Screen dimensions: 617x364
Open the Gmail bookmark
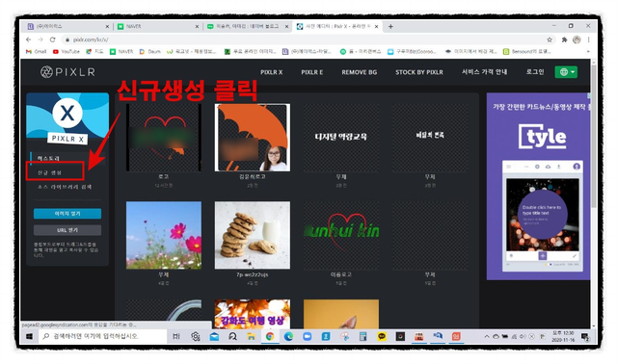point(37,51)
